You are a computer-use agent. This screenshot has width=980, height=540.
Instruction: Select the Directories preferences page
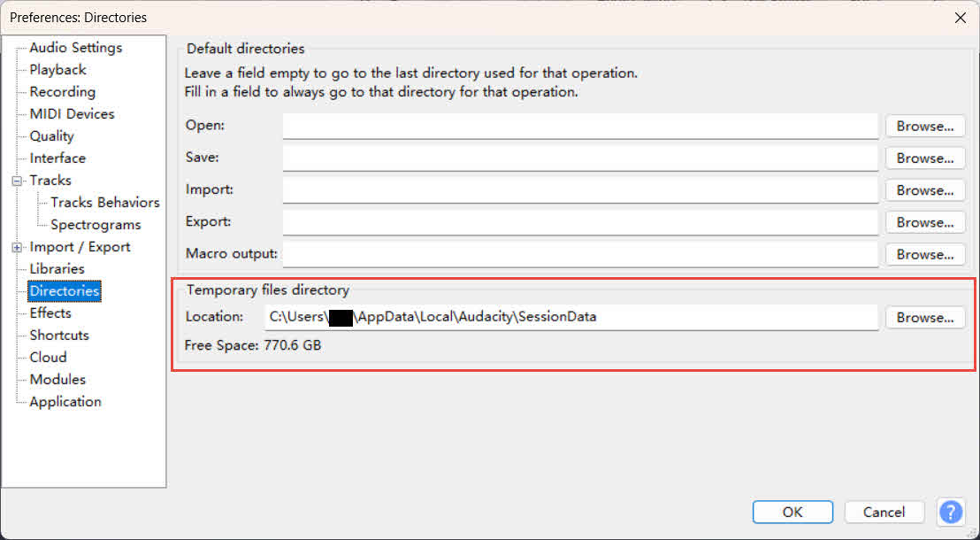tap(63, 290)
